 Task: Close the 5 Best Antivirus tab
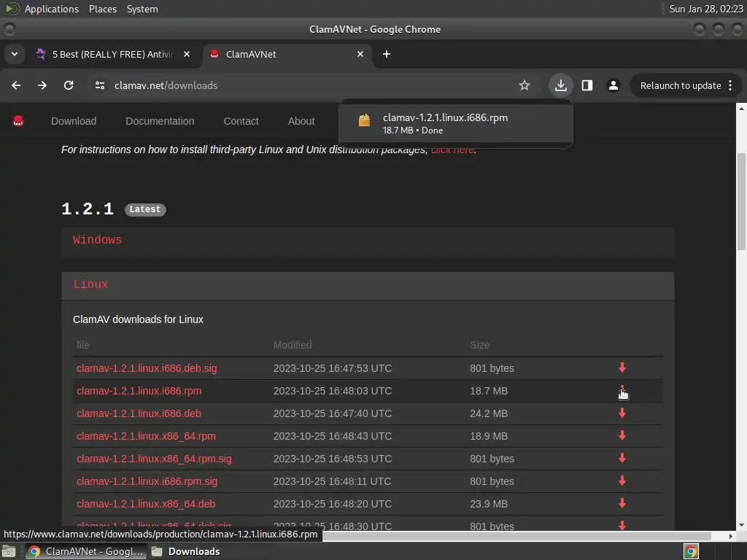(x=187, y=54)
